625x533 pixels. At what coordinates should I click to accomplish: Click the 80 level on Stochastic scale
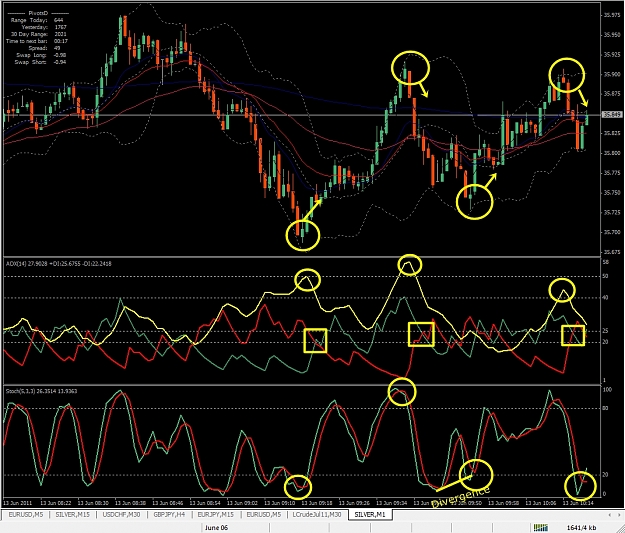(605, 408)
